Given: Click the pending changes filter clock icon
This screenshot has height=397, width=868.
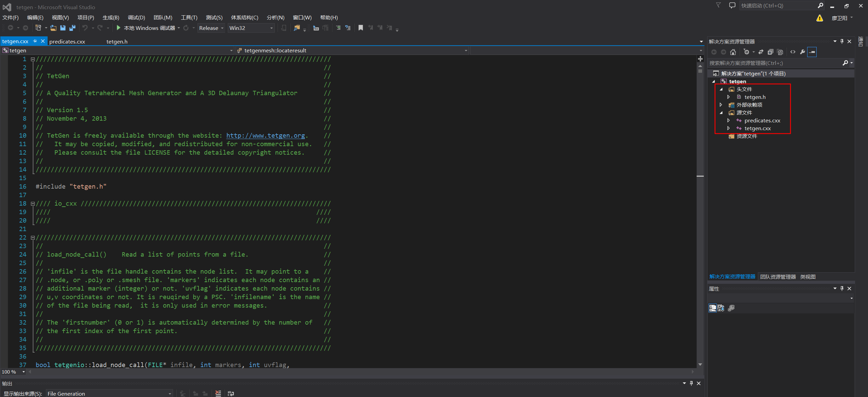Looking at the screenshot, I should coord(746,52).
